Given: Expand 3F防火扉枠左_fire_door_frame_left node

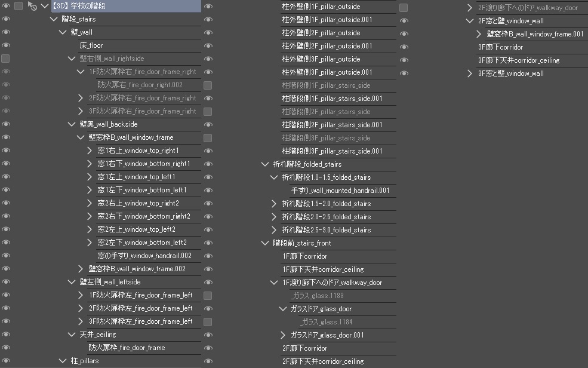Looking at the screenshot, I should pyautogui.click(x=80, y=321).
